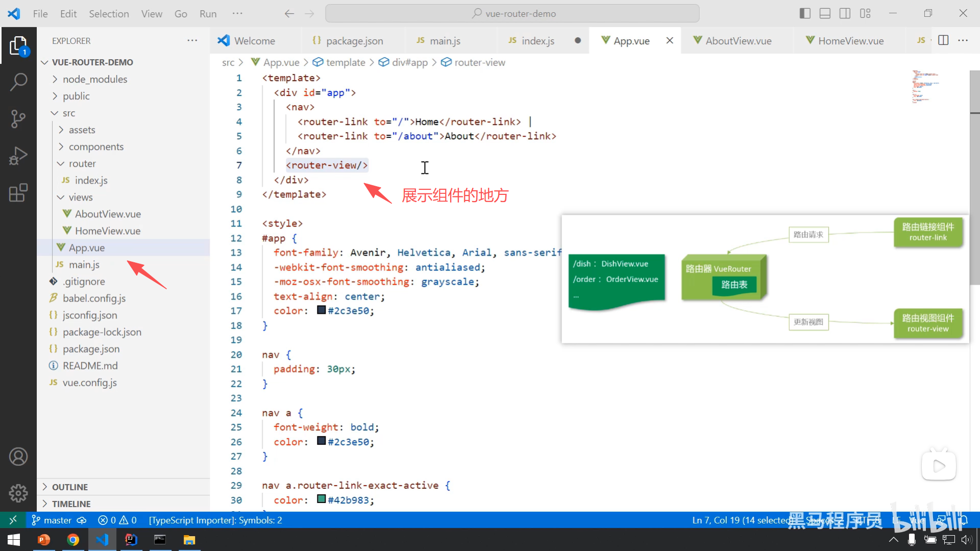Viewport: 980px width, 551px height.
Task: Open the Search view in activity bar
Action: point(18,82)
